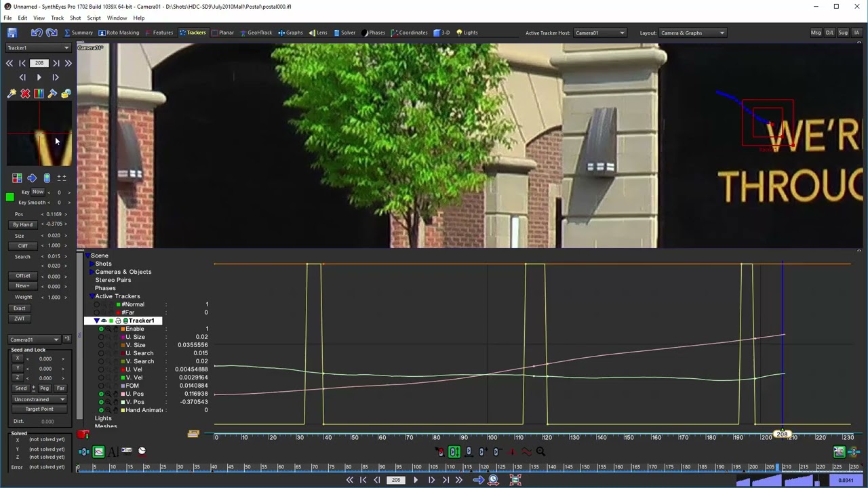The height and width of the screenshot is (488, 868).
Task: Toggle U. Size channel display circle
Action: 101,337
